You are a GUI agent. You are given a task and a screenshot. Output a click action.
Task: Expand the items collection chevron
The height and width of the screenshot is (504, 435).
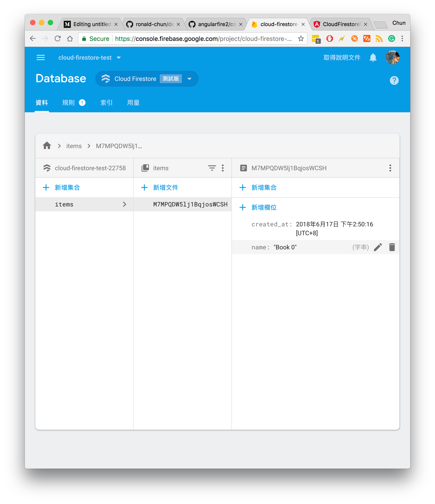pos(124,204)
